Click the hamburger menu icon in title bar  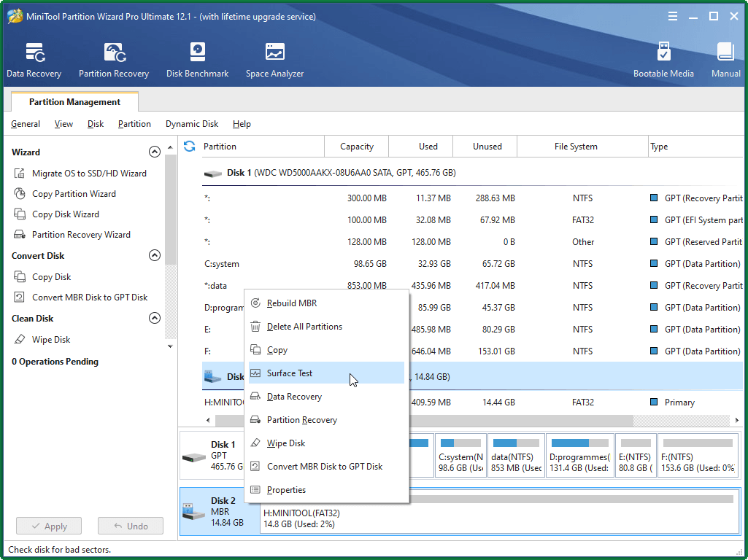click(673, 16)
